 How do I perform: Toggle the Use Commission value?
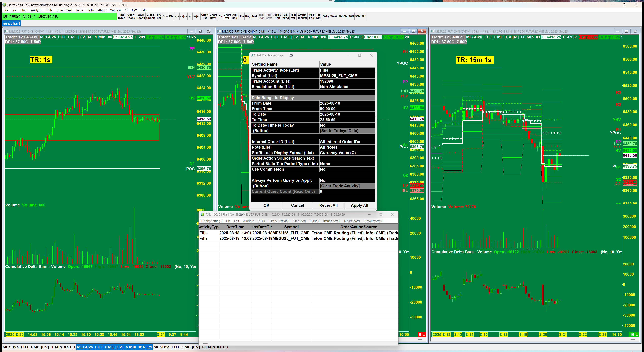pos(347,169)
